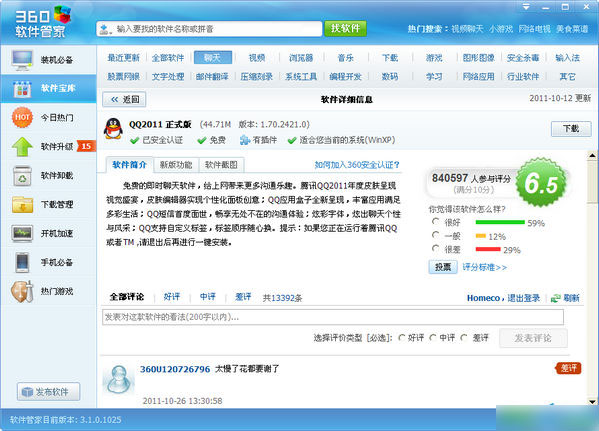Select the 一般 rating radio button
Screen dimensions: 599x431
tap(435, 235)
